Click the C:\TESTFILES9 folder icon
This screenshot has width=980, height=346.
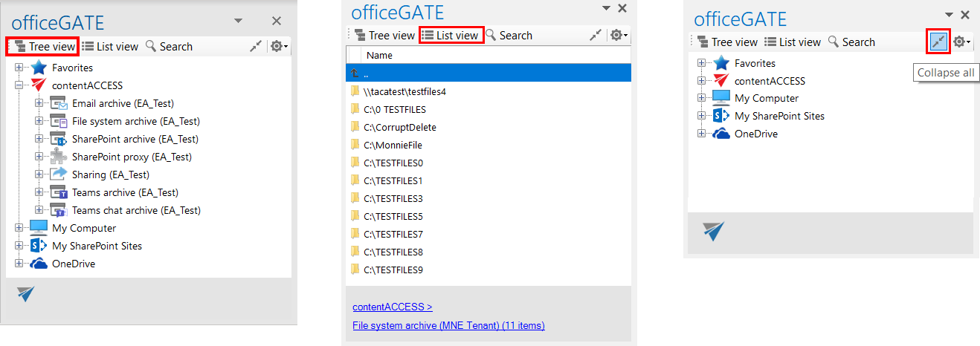pos(355,270)
